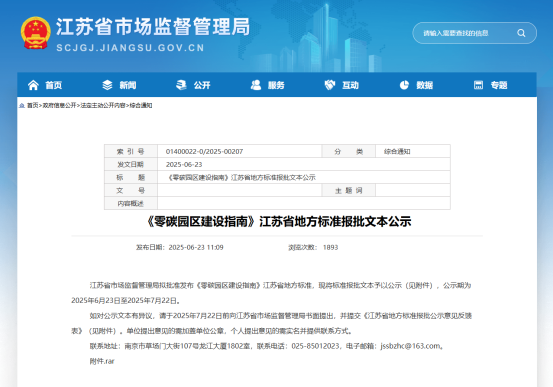This screenshot has height=387, width=553.
Task: Select the 数据 navigation tab
Action: 424,85
